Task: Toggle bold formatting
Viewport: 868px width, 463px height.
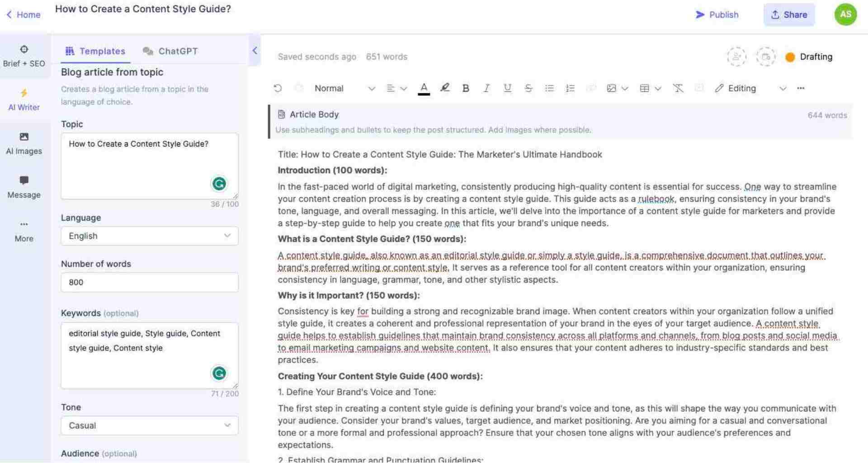Action: pyautogui.click(x=466, y=88)
